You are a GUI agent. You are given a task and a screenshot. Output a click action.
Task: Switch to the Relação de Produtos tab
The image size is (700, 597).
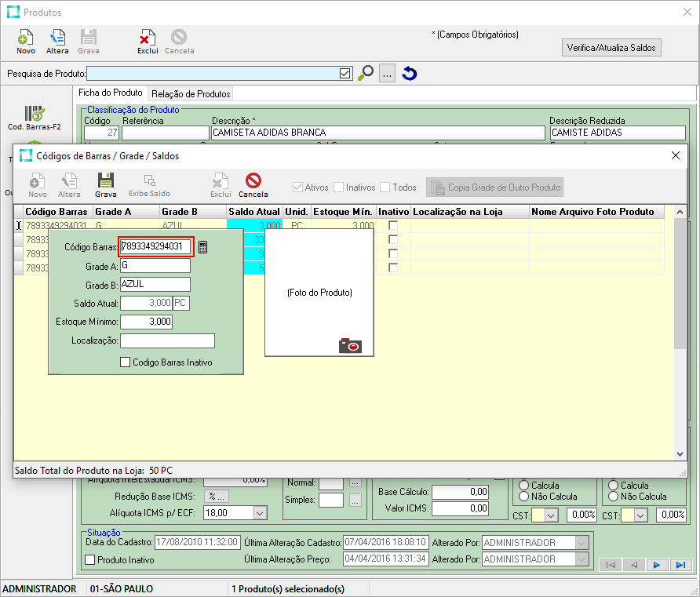pyautogui.click(x=191, y=93)
